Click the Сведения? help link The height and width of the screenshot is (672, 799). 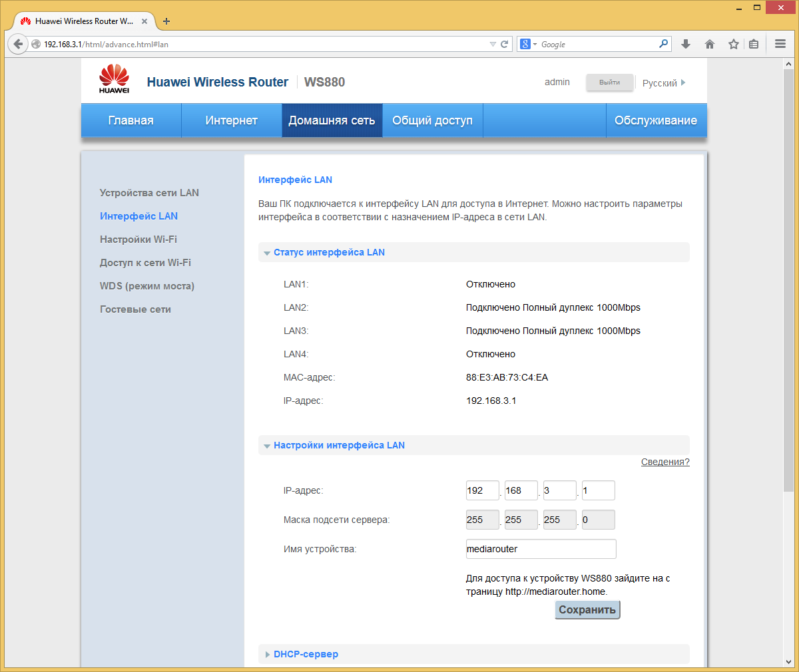(x=665, y=462)
